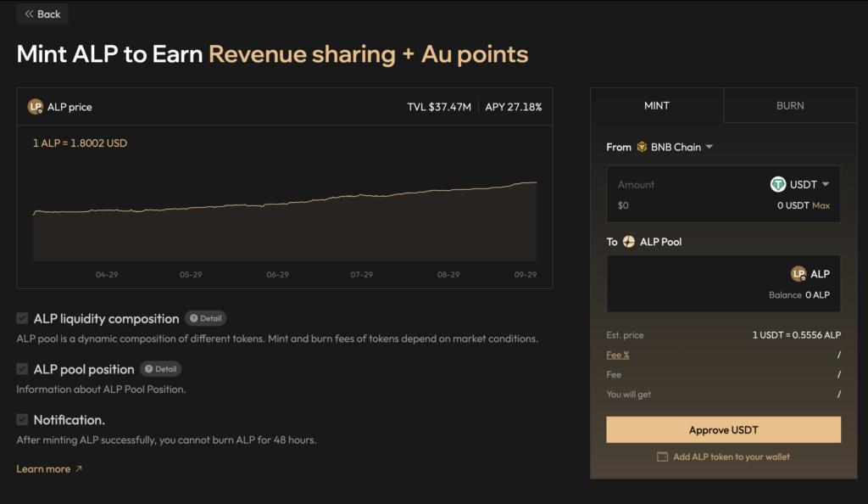The height and width of the screenshot is (504, 868).
Task: Click the ALP price LP token icon
Action: [x=36, y=107]
